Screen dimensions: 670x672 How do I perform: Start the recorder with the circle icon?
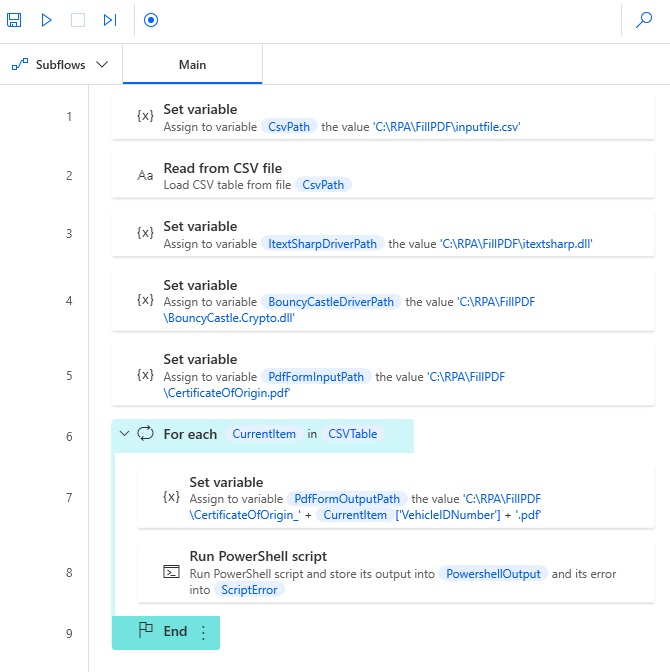coord(151,20)
